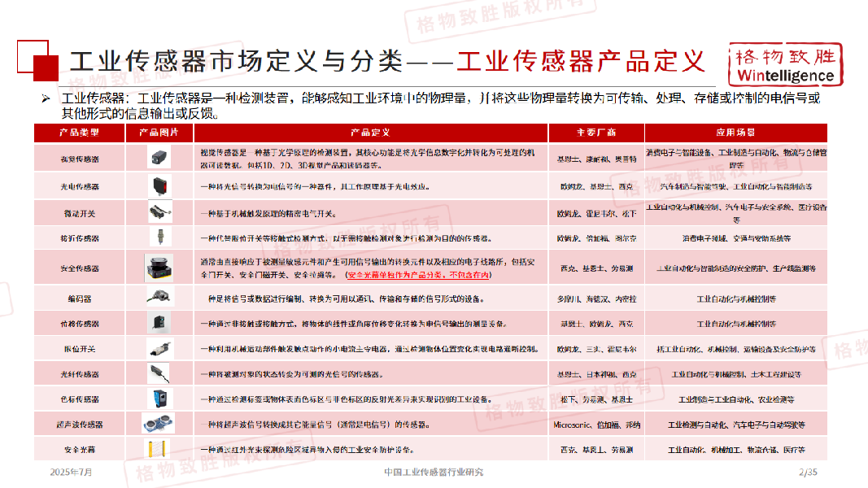Select the photoelectric sensor product image
Image resolution: width=868 pixels, height=488 pixels.
coord(160,186)
